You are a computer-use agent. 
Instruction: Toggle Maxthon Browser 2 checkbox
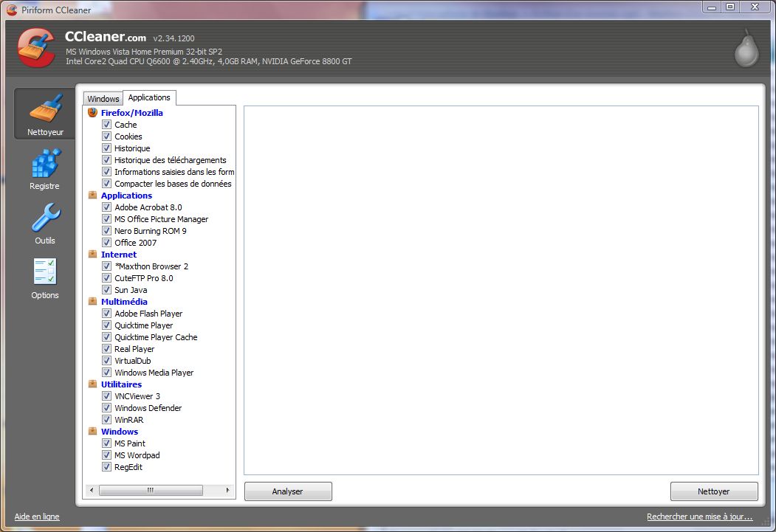point(106,266)
